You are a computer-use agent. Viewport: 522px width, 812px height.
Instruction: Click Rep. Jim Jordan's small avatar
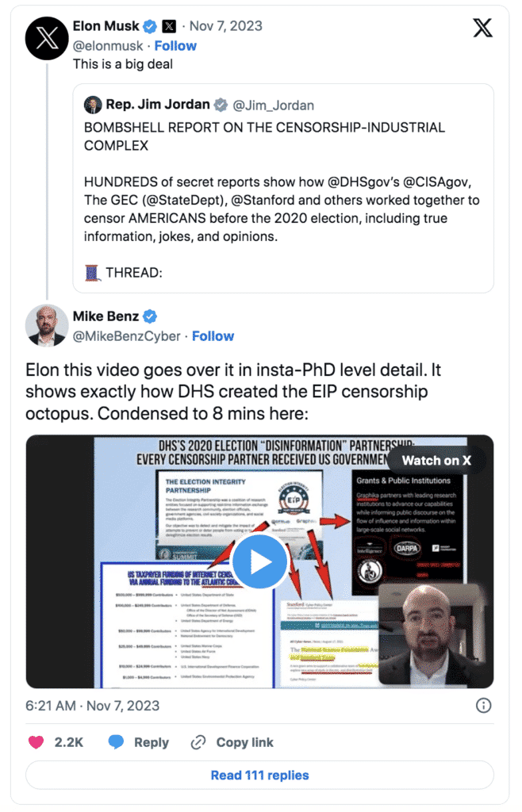pos(93,105)
